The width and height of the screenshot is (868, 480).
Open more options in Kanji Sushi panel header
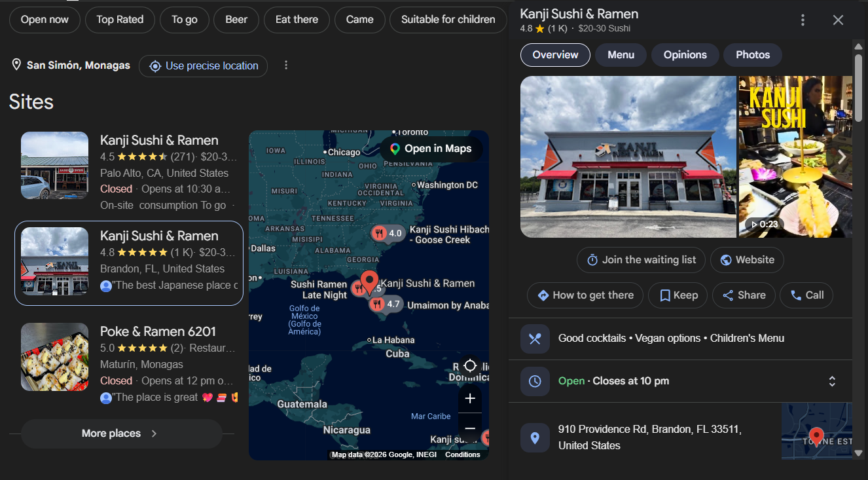pyautogui.click(x=803, y=20)
